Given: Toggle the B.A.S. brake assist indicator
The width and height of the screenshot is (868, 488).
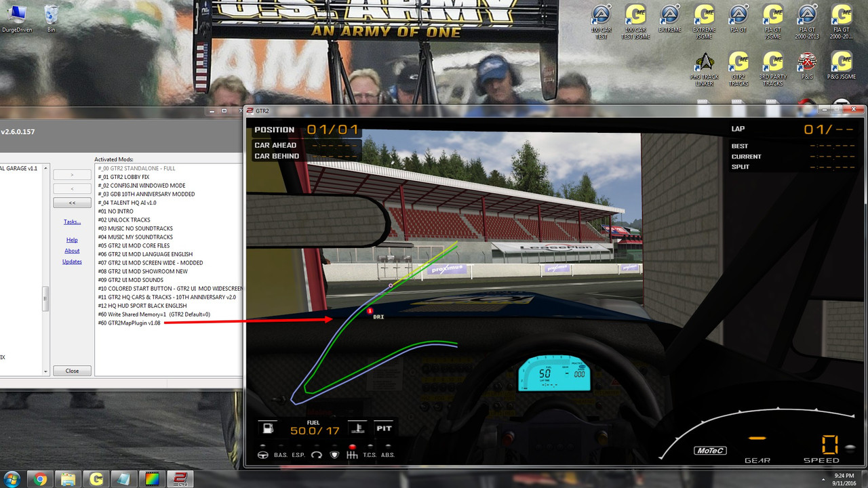Looking at the screenshot, I should click(x=281, y=455).
